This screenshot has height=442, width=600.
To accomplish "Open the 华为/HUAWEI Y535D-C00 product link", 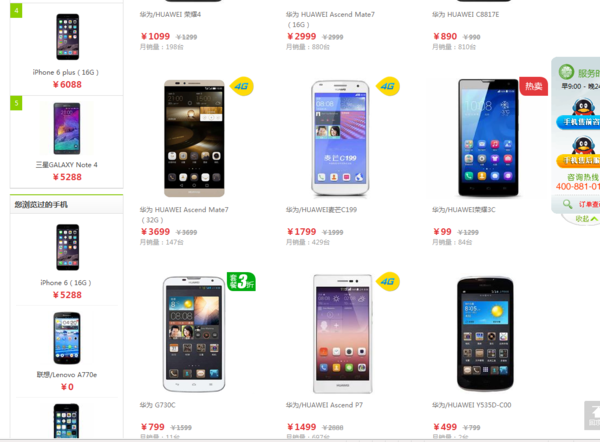I will pos(471,405).
